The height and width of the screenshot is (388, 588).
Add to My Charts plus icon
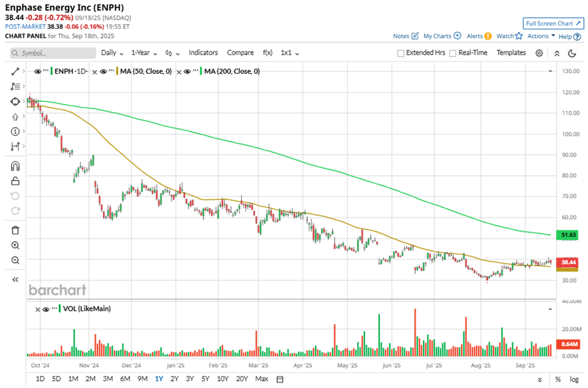(x=457, y=36)
